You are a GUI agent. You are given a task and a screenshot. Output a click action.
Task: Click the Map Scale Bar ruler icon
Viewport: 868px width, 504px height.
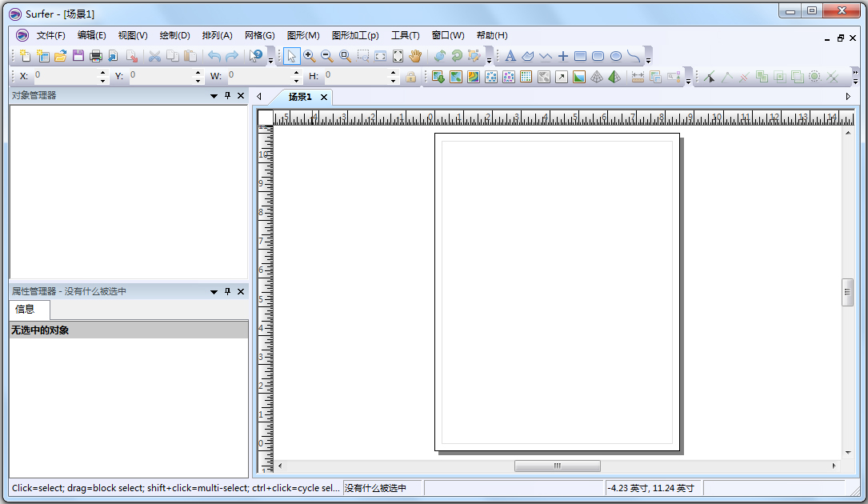click(638, 77)
